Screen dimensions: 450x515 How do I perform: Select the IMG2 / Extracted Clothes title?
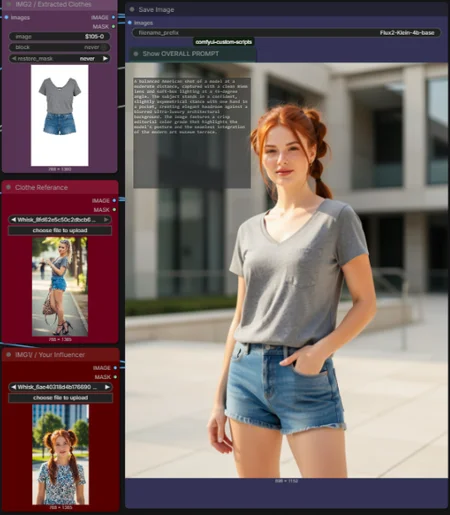click(53, 4)
